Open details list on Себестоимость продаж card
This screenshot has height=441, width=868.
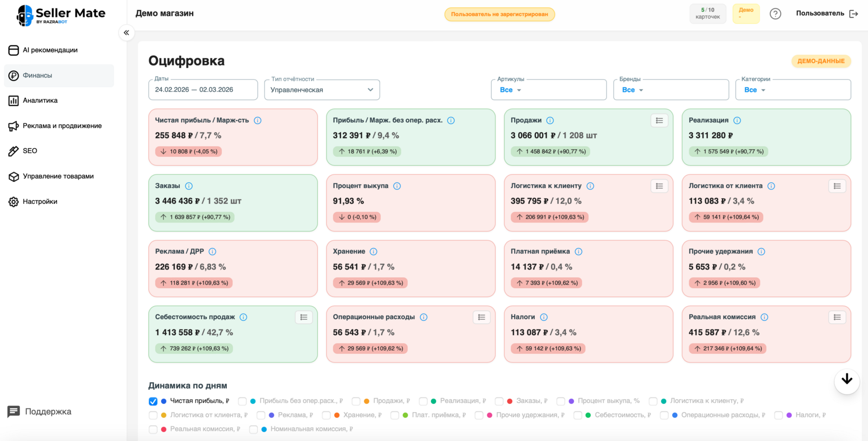(304, 317)
